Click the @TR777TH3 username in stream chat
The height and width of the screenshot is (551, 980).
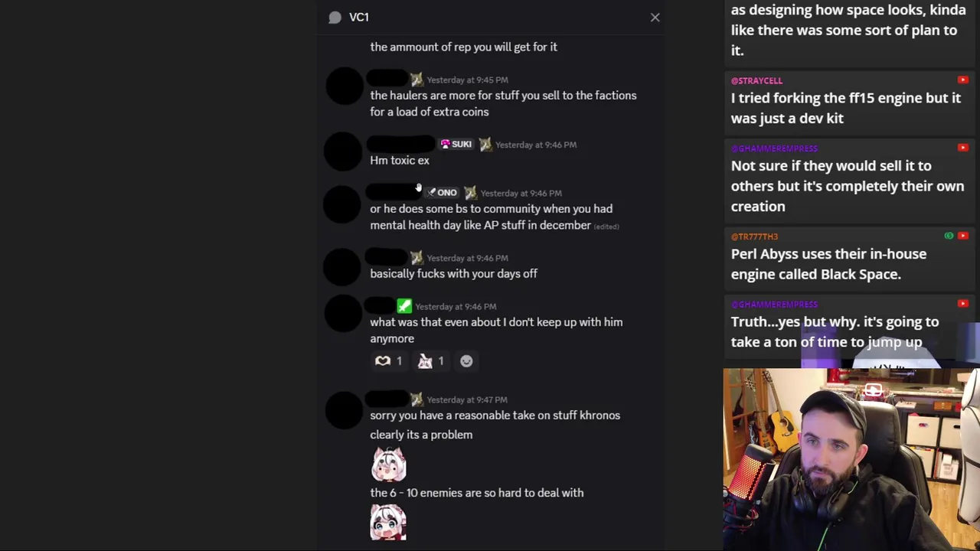click(754, 236)
